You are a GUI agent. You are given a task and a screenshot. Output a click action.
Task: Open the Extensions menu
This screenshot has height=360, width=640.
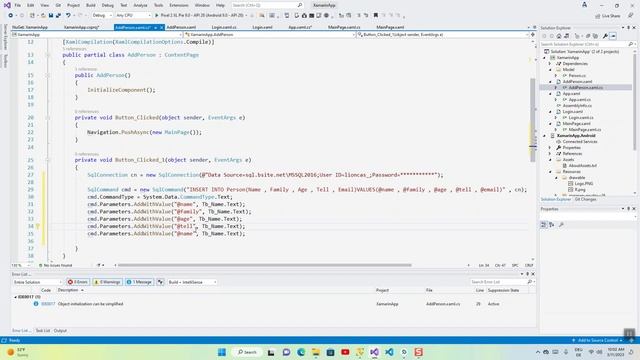(179, 5)
